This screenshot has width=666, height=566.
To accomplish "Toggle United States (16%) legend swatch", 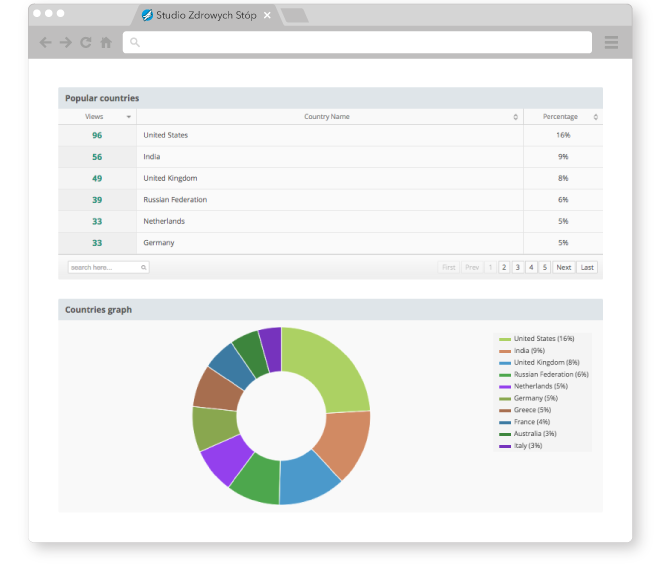I will pyautogui.click(x=505, y=339).
